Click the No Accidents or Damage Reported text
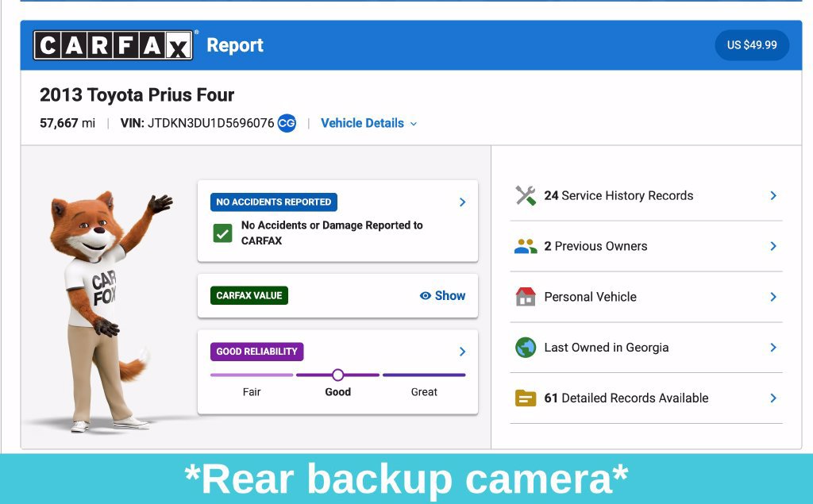This screenshot has width=813, height=504. tap(332, 233)
